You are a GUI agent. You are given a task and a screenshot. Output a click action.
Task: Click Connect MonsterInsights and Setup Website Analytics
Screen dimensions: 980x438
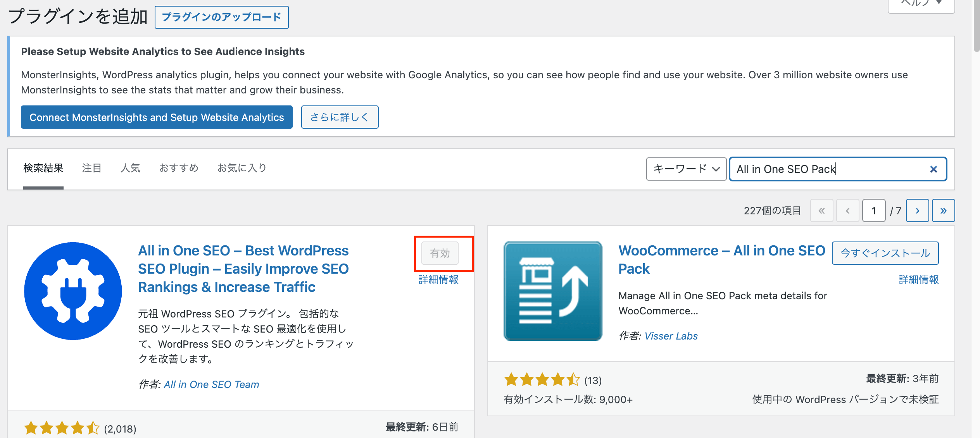coord(157,117)
